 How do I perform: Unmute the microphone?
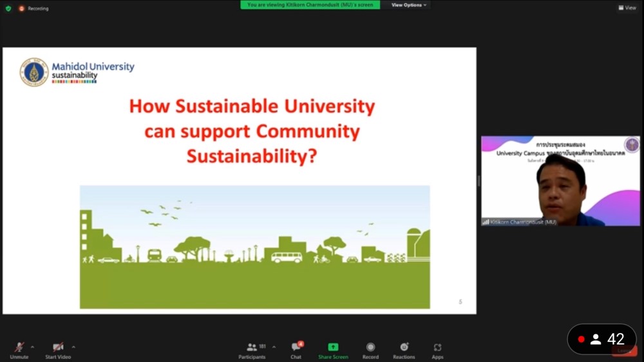(19, 348)
